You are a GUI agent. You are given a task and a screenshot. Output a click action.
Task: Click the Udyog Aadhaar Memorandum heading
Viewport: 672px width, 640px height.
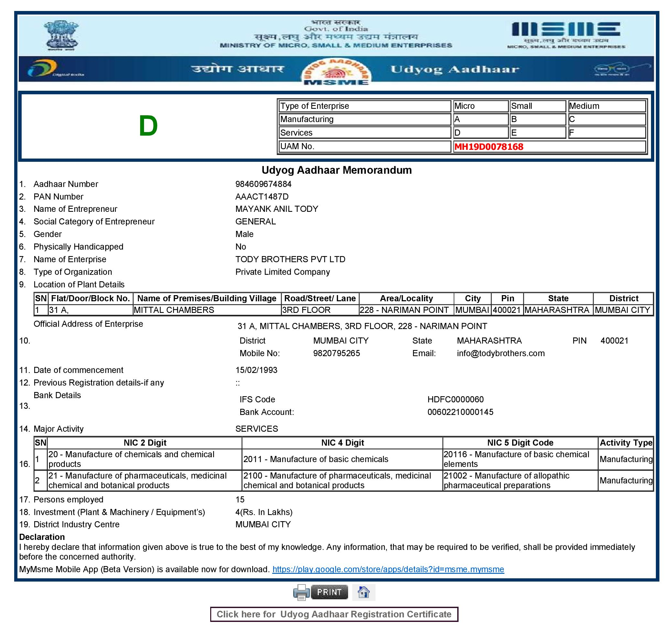pos(336,170)
